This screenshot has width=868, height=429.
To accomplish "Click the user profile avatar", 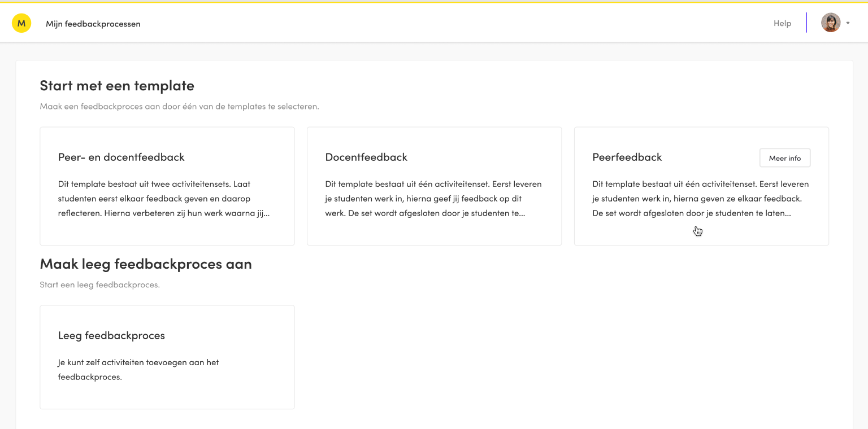I will 830,23.
